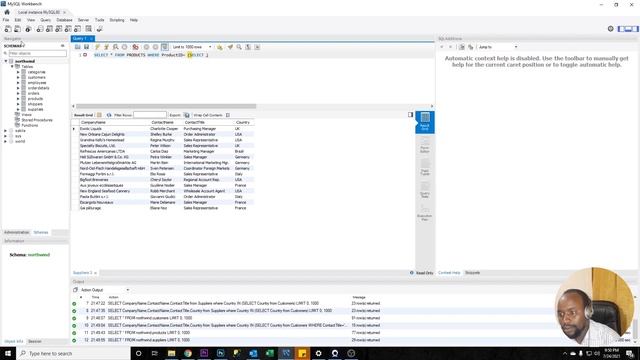Open the Form Editor side panel
The width and height of the screenshot is (640, 360).
coord(425,145)
